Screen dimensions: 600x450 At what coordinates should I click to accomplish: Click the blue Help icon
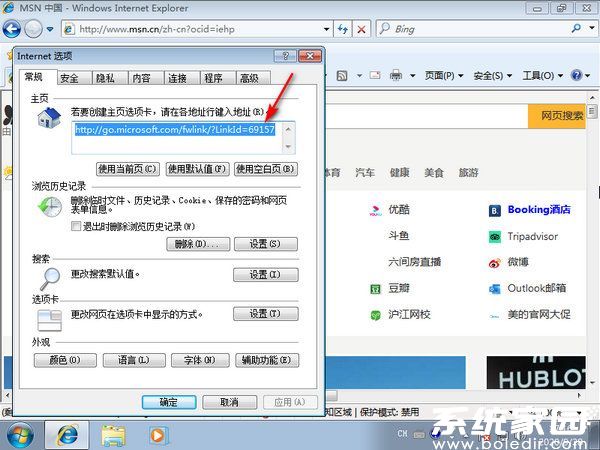576,75
